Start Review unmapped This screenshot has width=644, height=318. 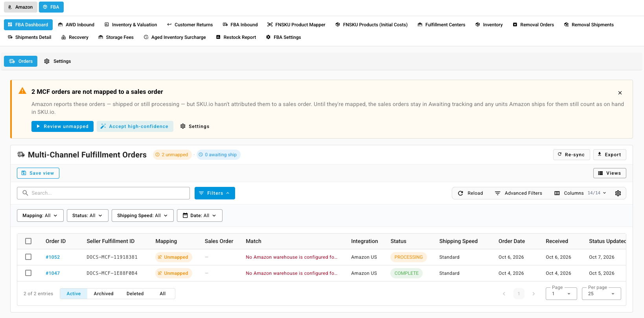63,126
